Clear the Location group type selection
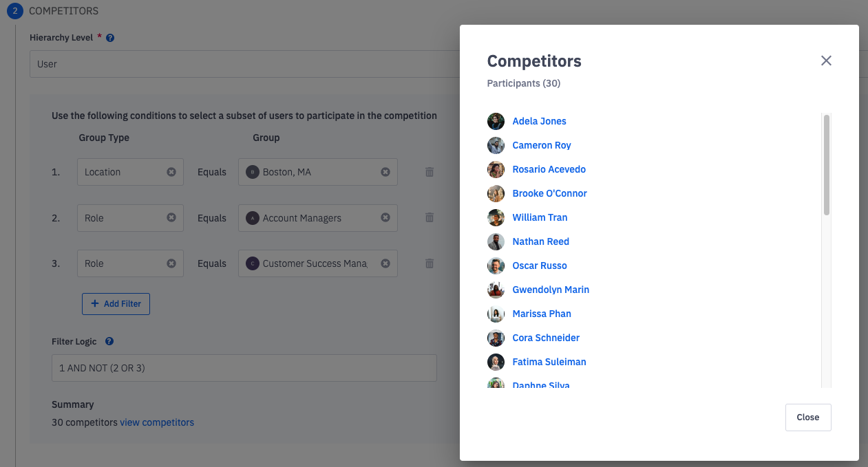 point(171,172)
